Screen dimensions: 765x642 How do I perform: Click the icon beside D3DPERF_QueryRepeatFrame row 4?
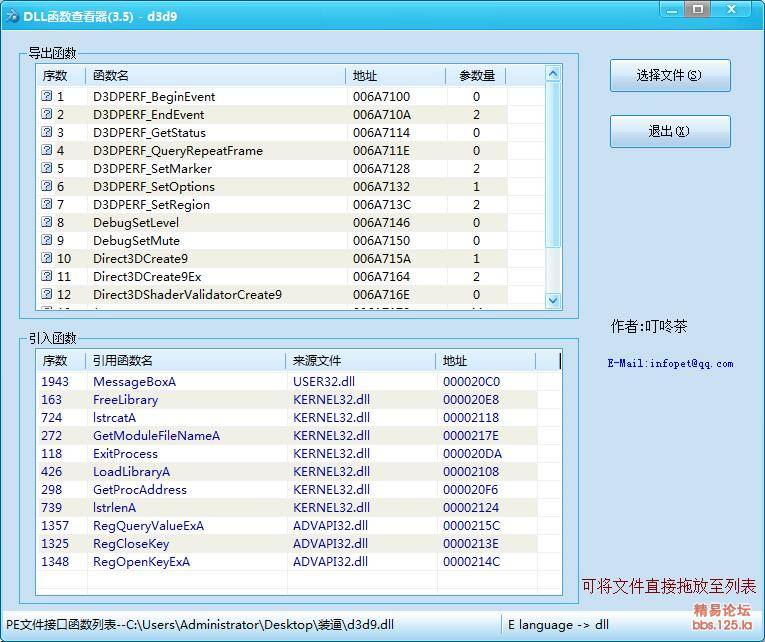click(47, 150)
